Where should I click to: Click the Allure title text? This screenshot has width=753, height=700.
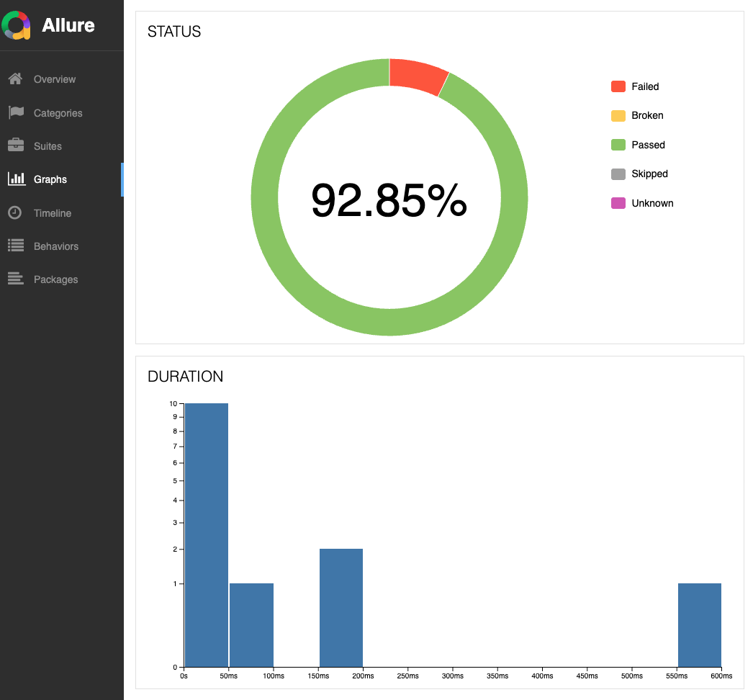point(68,25)
